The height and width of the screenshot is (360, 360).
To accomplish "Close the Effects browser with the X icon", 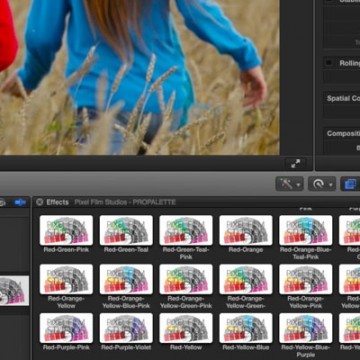I will click(x=40, y=202).
